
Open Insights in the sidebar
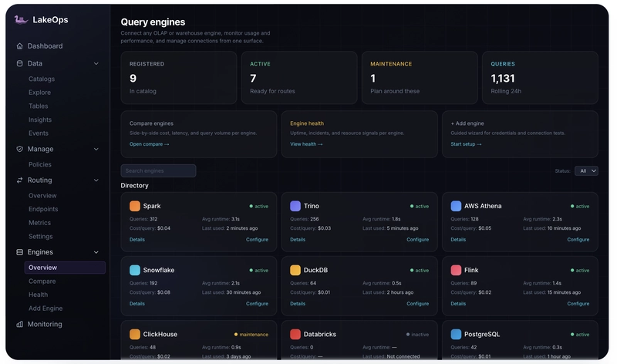click(x=40, y=120)
